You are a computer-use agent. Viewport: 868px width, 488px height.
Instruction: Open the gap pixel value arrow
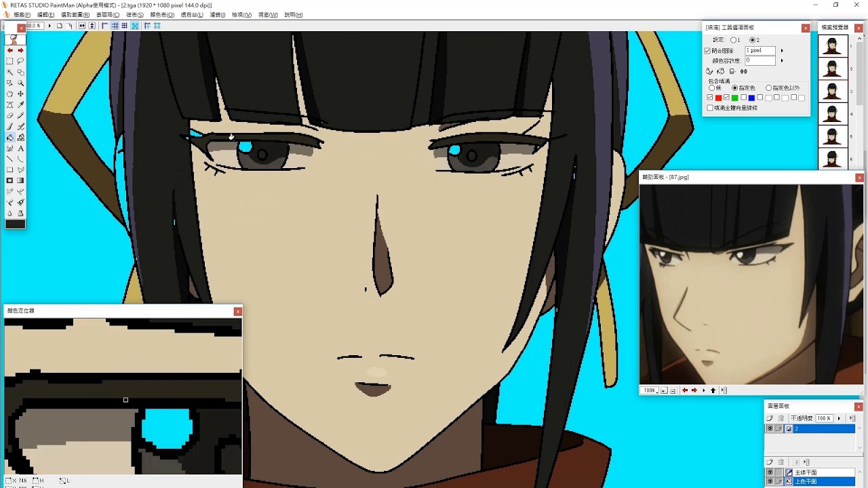click(x=782, y=51)
